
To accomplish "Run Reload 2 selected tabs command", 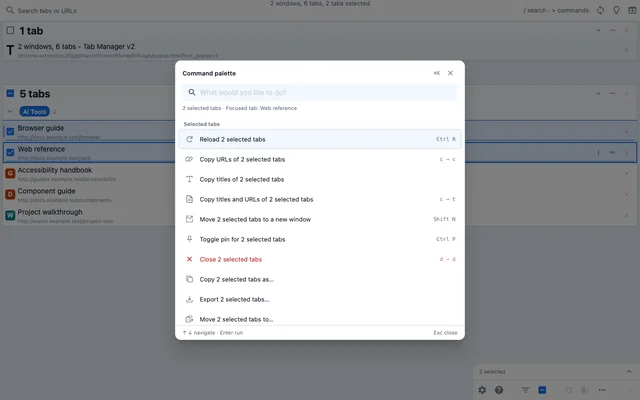I will [320, 139].
